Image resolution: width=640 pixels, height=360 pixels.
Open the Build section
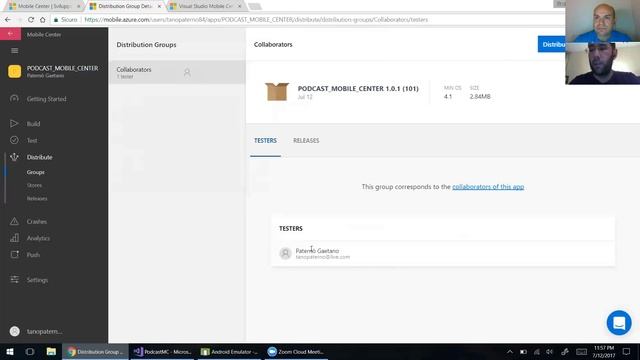click(x=33, y=124)
